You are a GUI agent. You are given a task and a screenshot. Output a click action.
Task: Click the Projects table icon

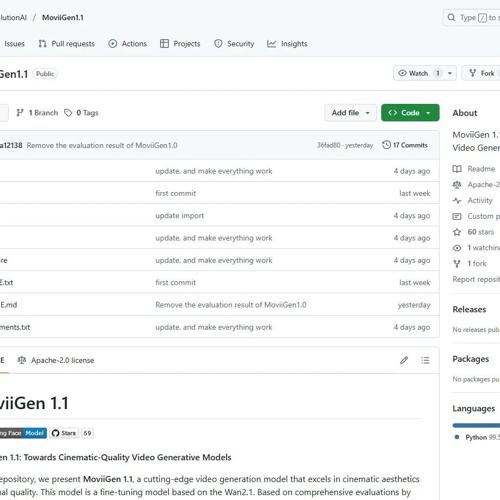coord(164,44)
